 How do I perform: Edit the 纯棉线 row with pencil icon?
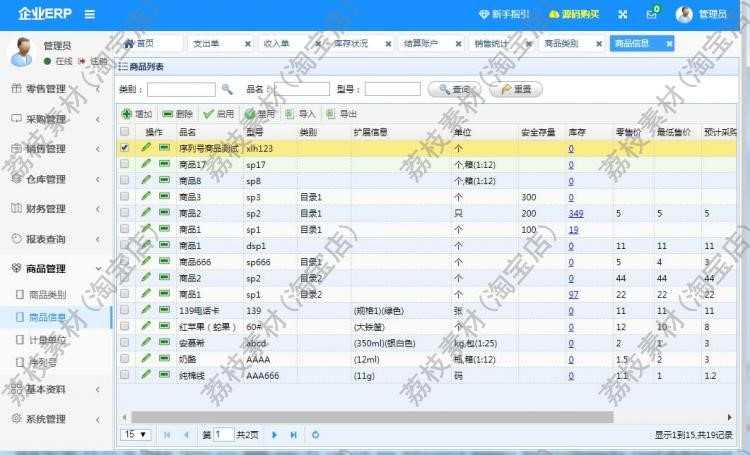point(146,374)
